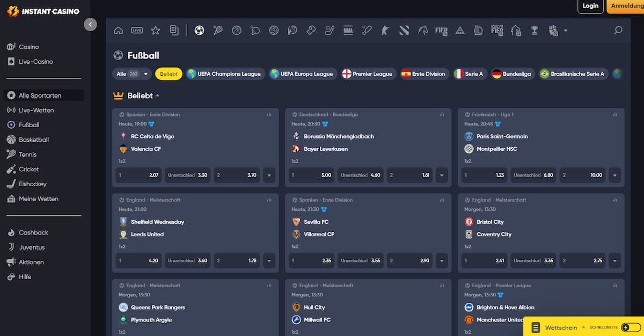Select the MMA sport icon
Viewport: 644px width, 336px height.
coord(348,31)
